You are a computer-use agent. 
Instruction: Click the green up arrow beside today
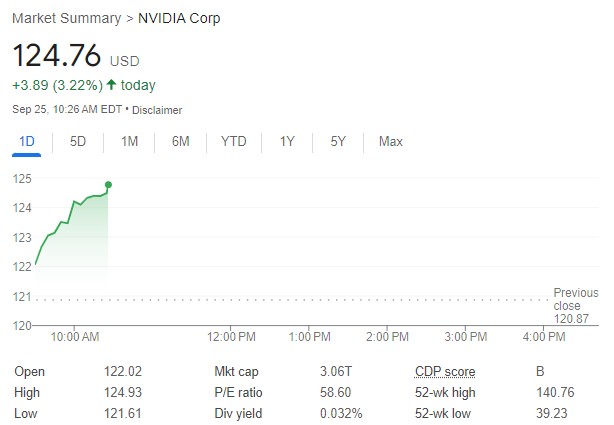pos(111,85)
